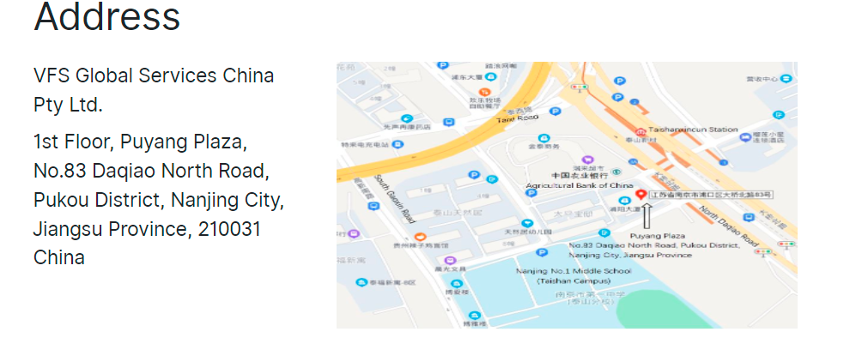
Task: Click the Taishanxincun Station text label
Action: (693, 130)
